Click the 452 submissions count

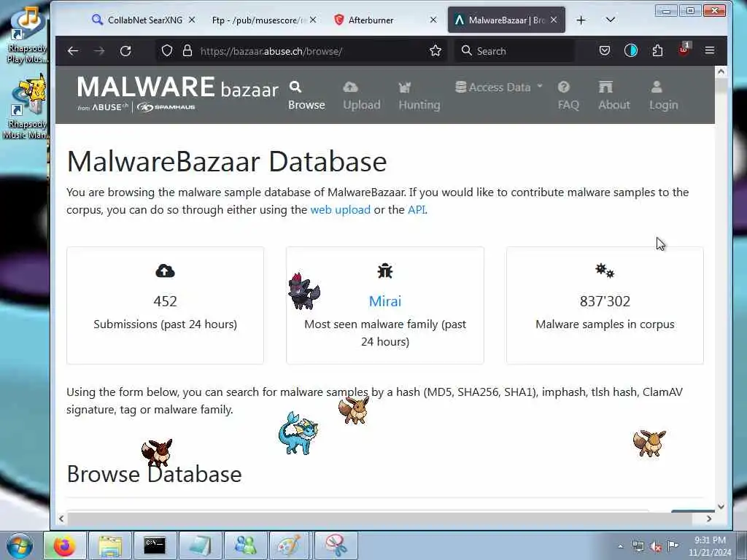(x=165, y=301)
